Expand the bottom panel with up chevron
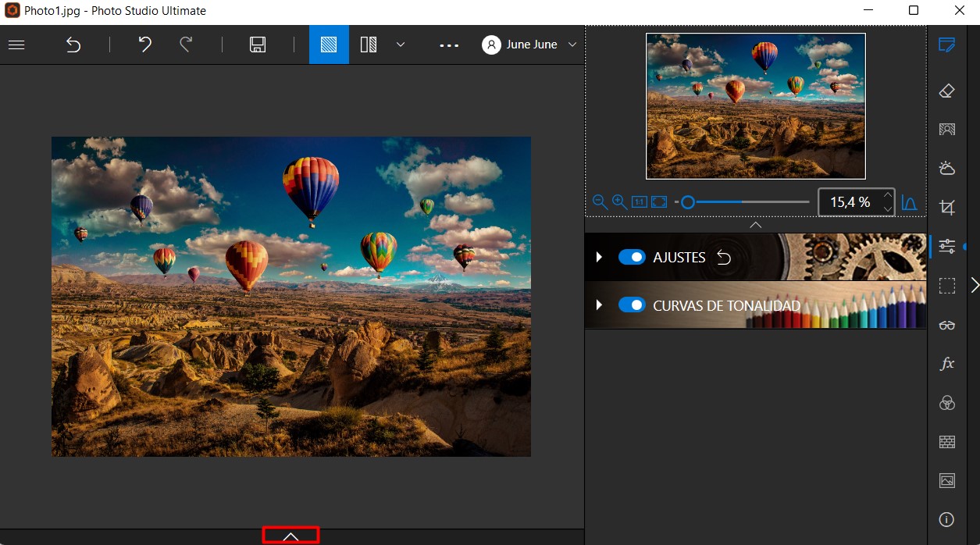The width and height of the screenshot is (980, 545). (x=290, y=536)
